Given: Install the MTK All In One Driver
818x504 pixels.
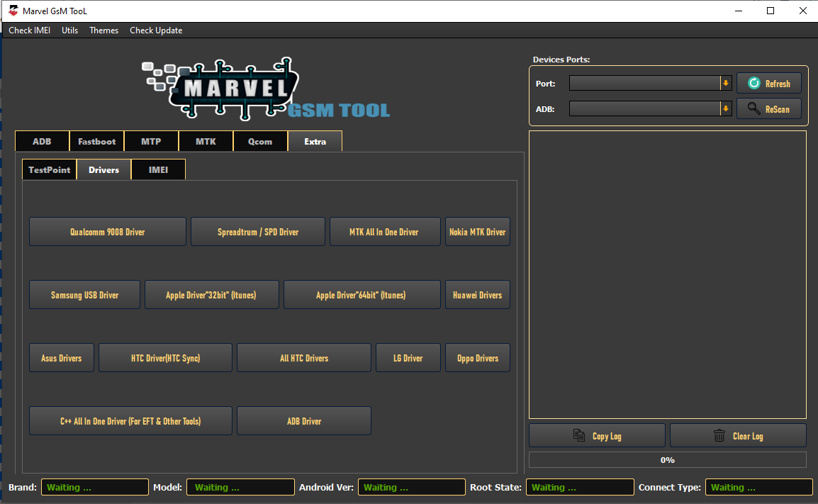Looking at the screenshot, I should pos(385,231).
